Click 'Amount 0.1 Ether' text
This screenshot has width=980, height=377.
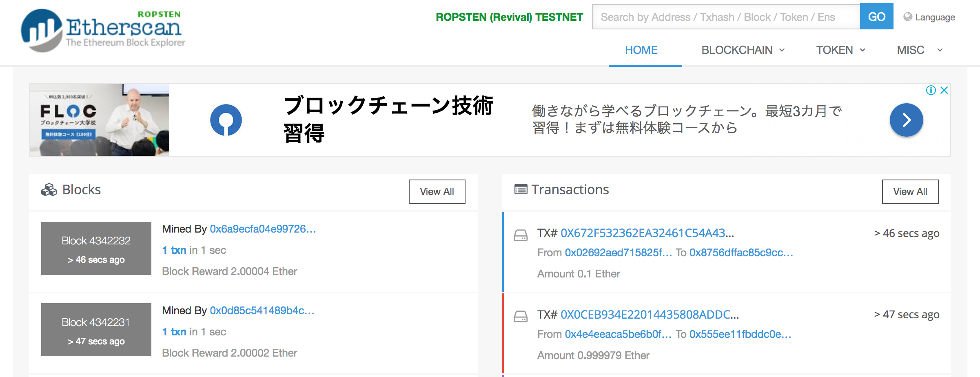tap(579, 274)
